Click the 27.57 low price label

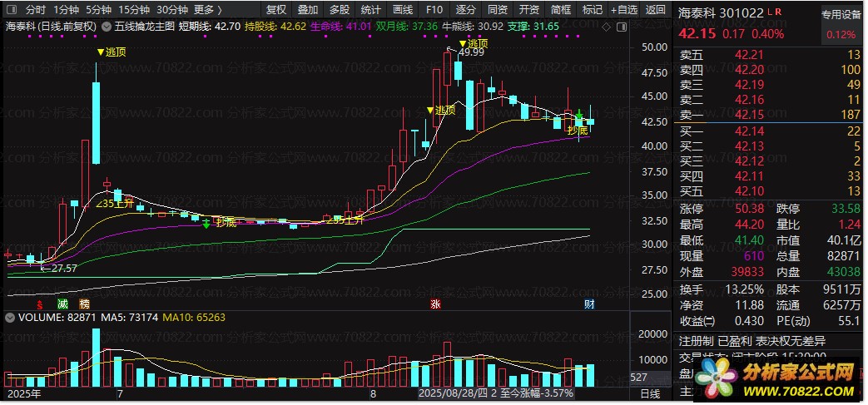point(63,269)
